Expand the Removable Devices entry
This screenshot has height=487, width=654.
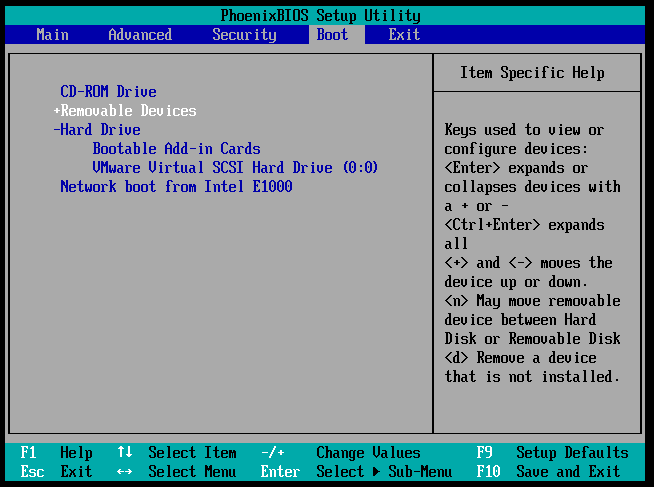coord(125,111)
